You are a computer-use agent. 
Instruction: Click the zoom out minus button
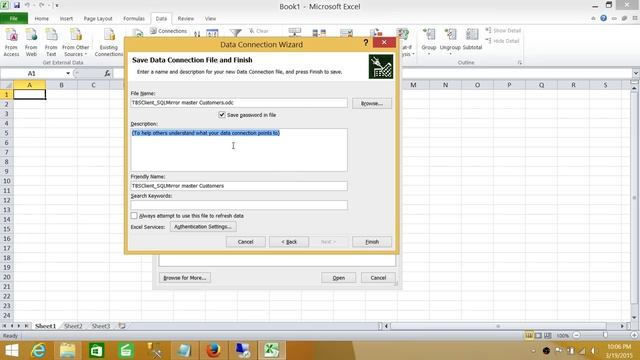click(x=576, y=336)
